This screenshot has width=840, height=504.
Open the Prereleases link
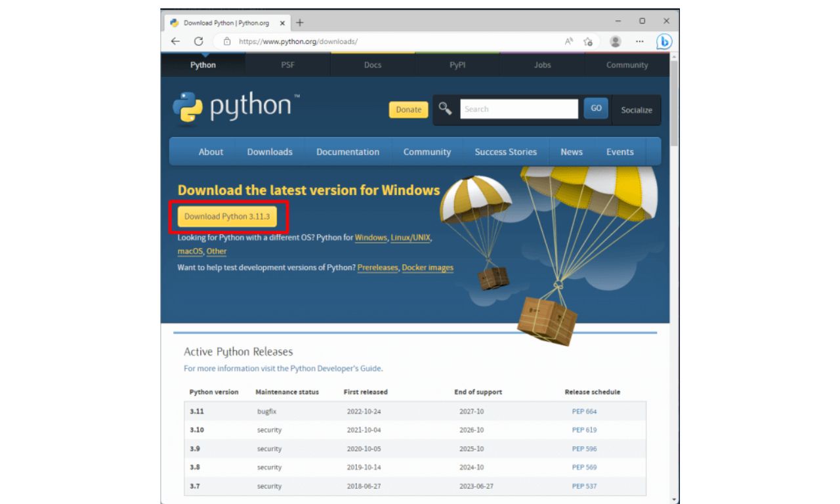click(378, 268)
